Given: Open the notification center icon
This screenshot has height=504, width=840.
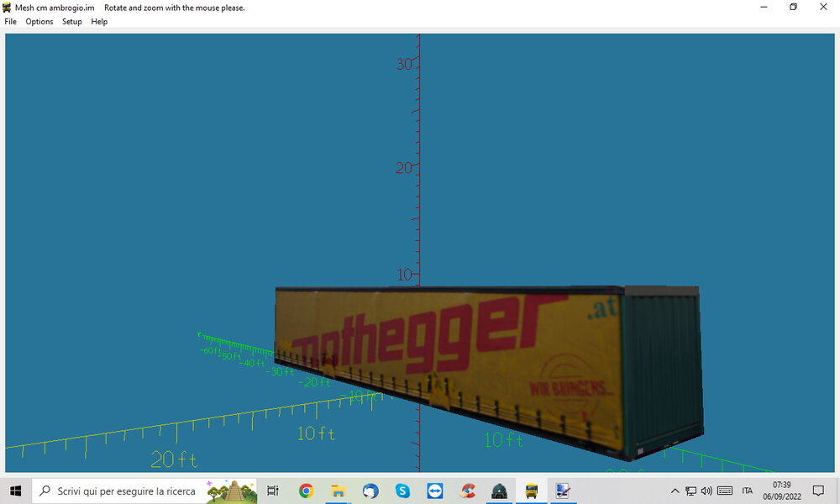Looking at the screenshot, I should pos(818,491).
